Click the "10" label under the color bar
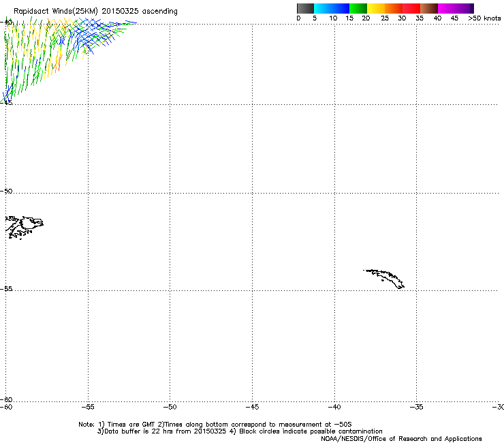Screen dimensions: 504x443 coord(333,18)
